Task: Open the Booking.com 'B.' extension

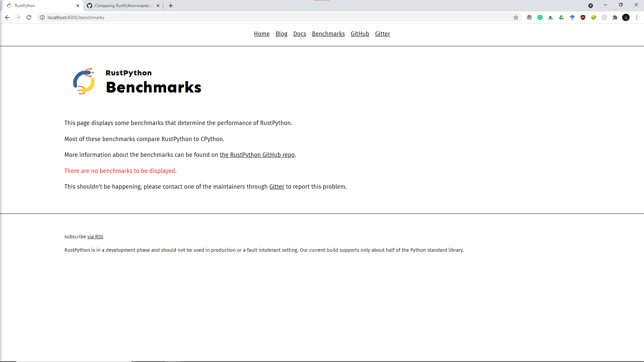Action: [551, 17]
